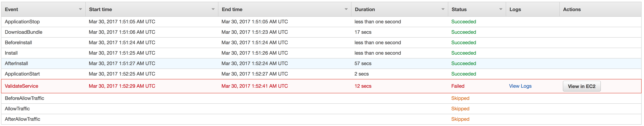Image resolution: width=644 pixels, height=126 pixels.
Task: Select the AfterInstall highlighted row
Action: pos(321,64)
